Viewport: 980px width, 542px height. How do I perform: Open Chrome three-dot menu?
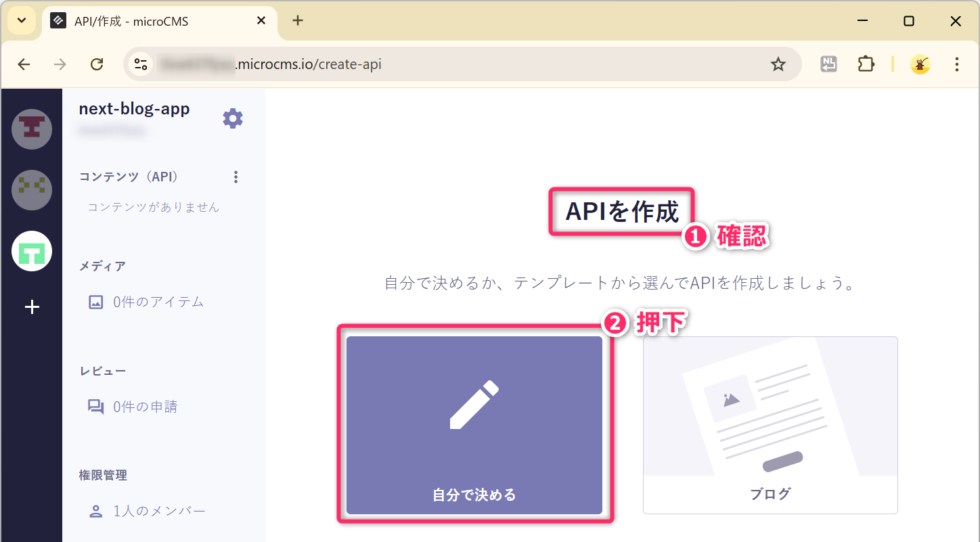coord(956,64)
